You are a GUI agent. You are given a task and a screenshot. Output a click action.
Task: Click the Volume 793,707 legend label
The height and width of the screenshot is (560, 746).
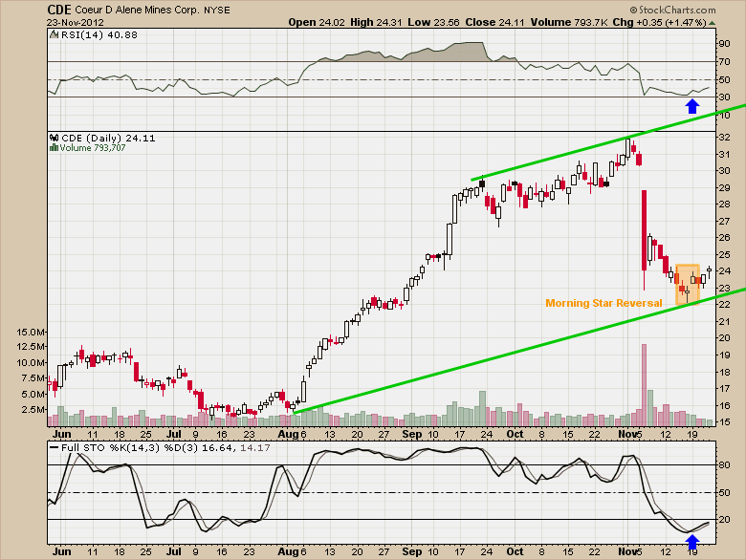[93, 148]
